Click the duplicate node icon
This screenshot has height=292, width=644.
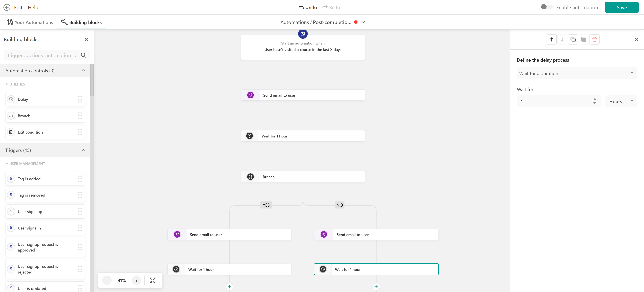click(x=573, y=40)
